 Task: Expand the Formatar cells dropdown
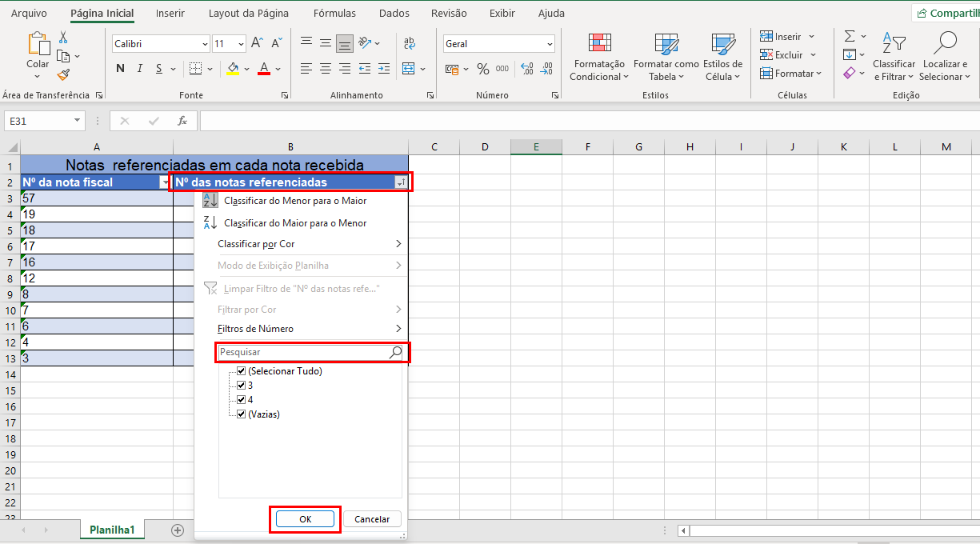click(818, 74)
